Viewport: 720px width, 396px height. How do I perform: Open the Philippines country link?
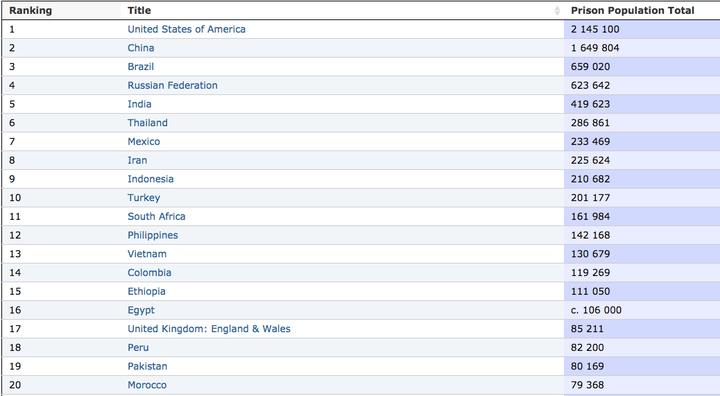153,235
